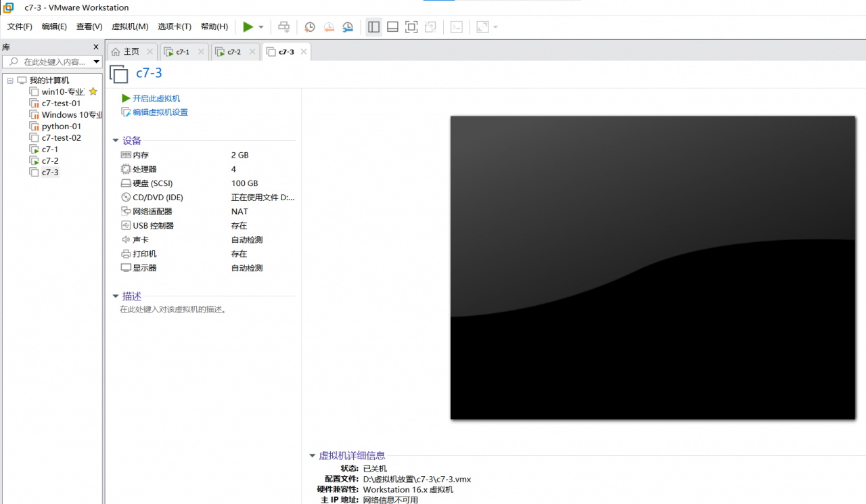This screenshot has width=866, height=504.
Task: Take a snapshot with the clock-plus icon
Action: (310, 27)
